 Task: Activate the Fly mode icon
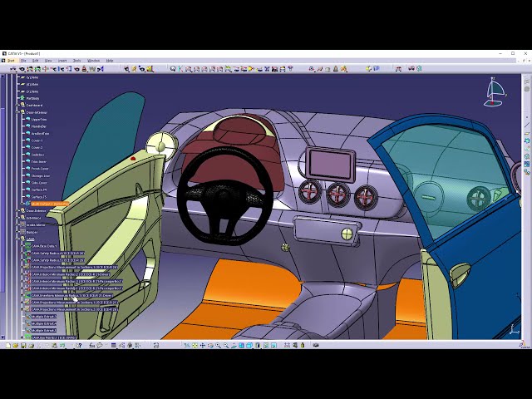pyautogui.click(x=187, y=346)
